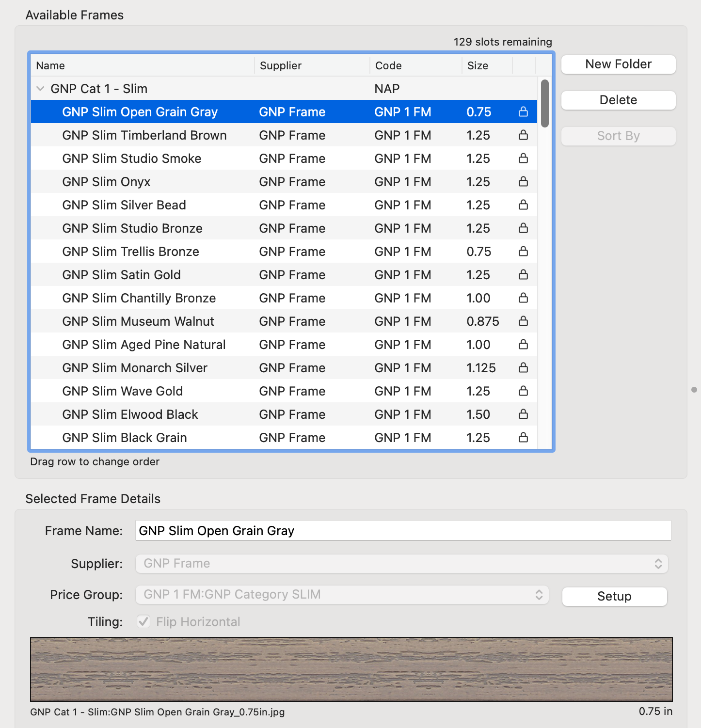Open price group Setup

(x=614, y=596)
